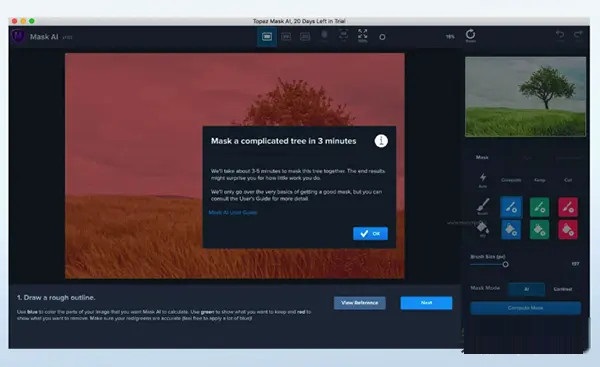The width and height of the screenshot is (600, 367).
Task: Select the Auto lightning tool
Action: (483, 179)
